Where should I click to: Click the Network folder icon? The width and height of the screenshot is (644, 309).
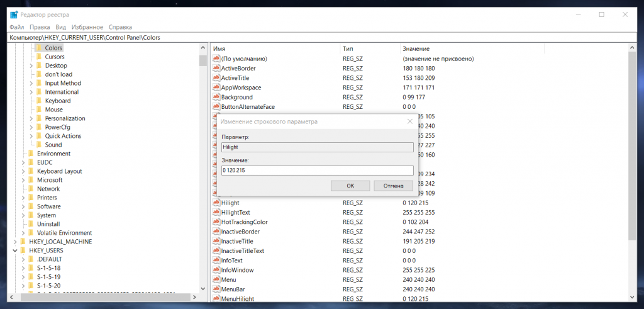coord(31,189)
